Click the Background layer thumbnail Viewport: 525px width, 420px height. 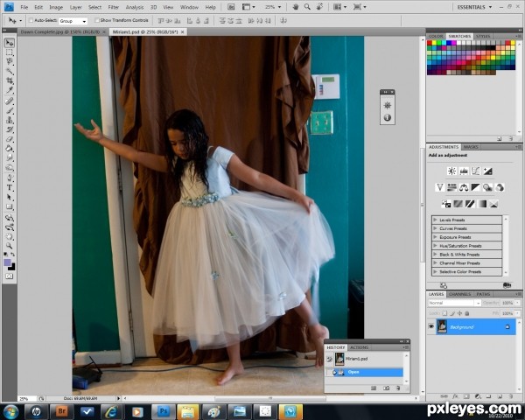click(442, 326)
